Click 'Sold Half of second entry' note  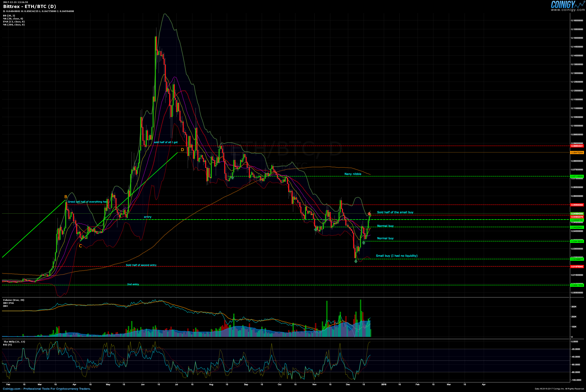click(141, 265)
